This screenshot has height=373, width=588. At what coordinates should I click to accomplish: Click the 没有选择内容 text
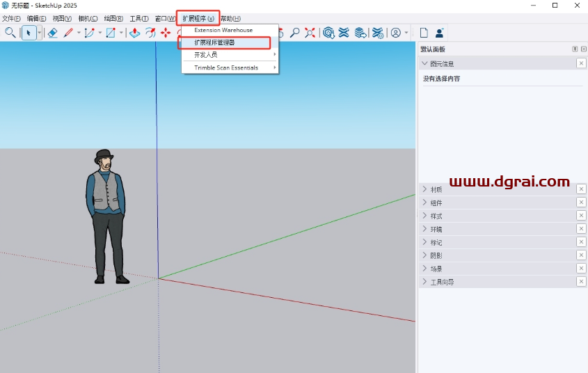click(x=441, y=79)
